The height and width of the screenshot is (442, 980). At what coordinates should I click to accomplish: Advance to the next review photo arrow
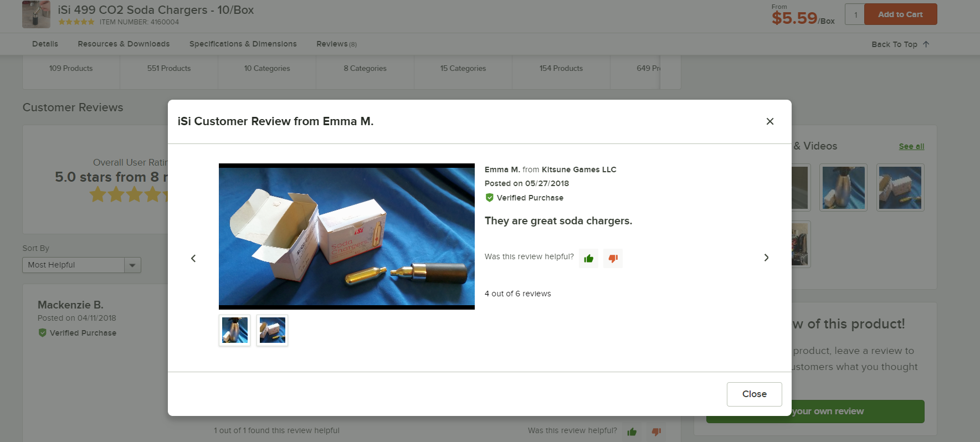click(x=766, y=258)
